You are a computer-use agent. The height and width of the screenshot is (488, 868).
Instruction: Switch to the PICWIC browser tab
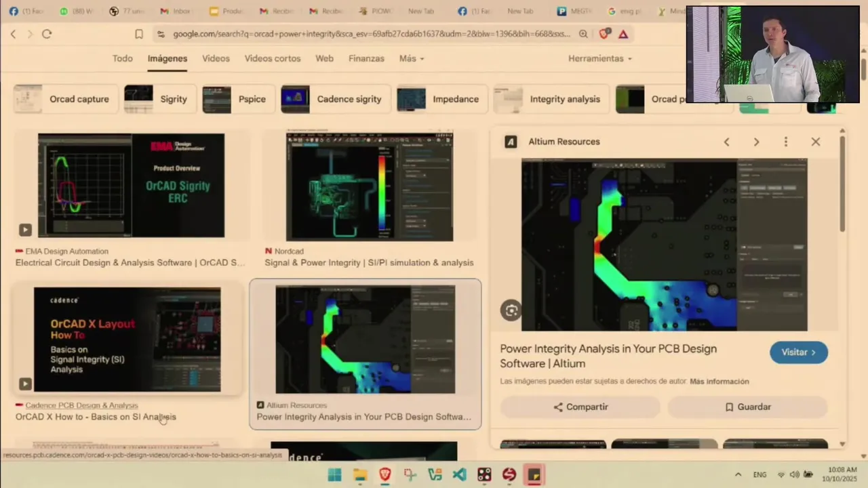[x=375, y=11]
